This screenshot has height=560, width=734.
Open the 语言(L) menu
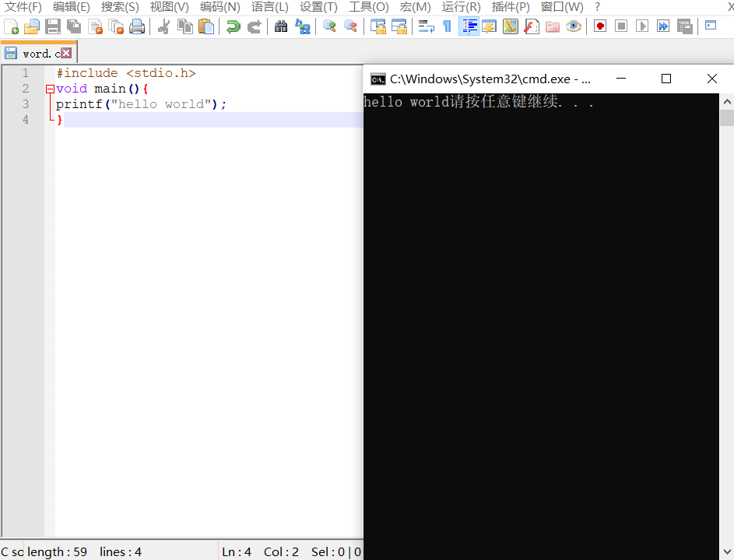click(x=269, y=7)
